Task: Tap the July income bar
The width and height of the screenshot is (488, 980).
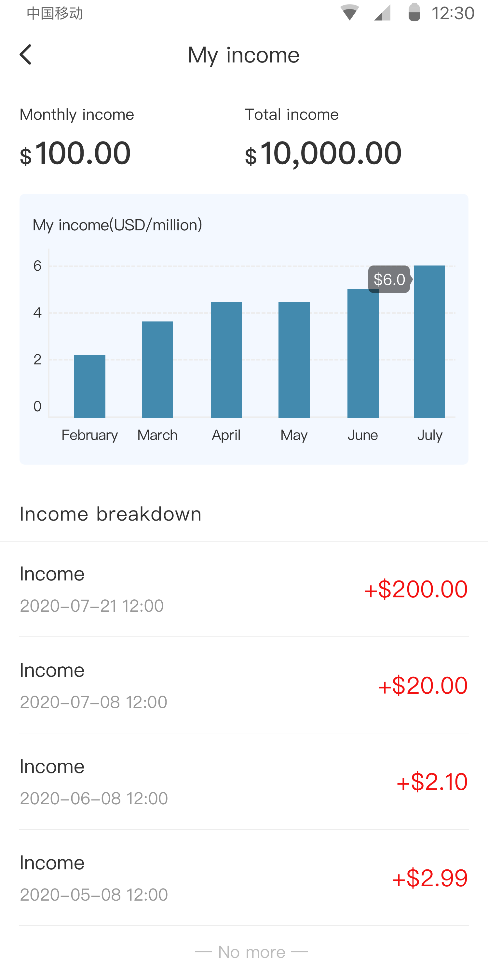Action: pyautogui.click(x=429, y=341)
